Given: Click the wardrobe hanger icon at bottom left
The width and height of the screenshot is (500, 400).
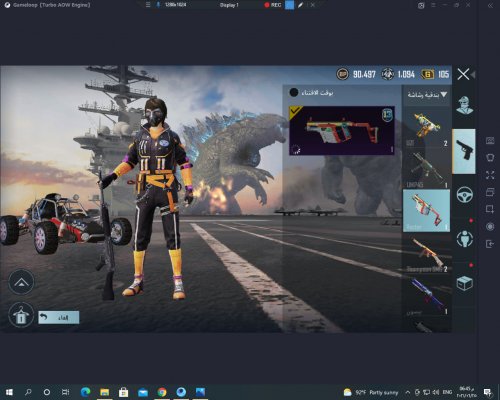Looking at the screenshot, I should point(21,315).
